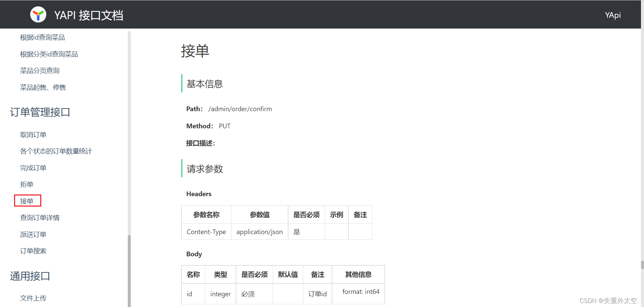The width and height of the screenshot is (644, 307).
Task: Click the YAPI 接口文档 header title
Action: coord(89,15)
